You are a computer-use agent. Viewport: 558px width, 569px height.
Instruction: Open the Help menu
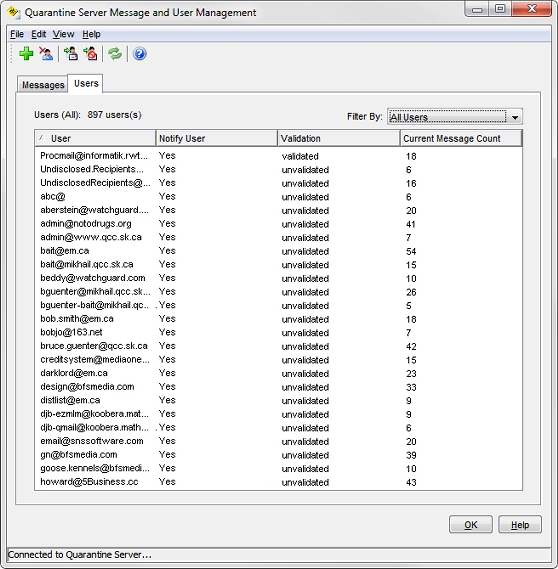(x=91, y=34)
